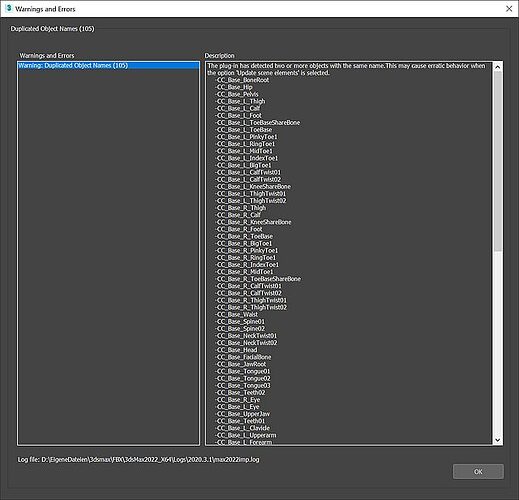Click the CC_Base_Tongue02 entry
Image resolution: width=519 pixels, height=500 pixels.
[x=243, y=378]
